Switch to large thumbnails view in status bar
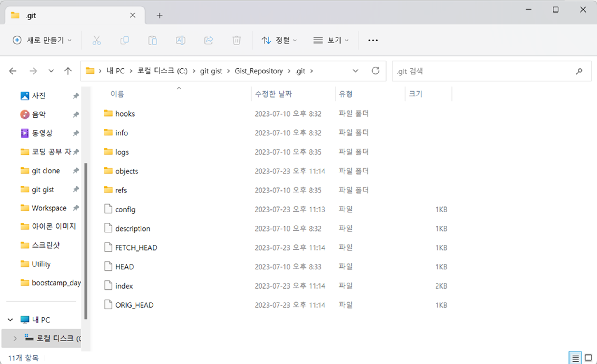This screenshot has width=597, height=364. point(588,357)
